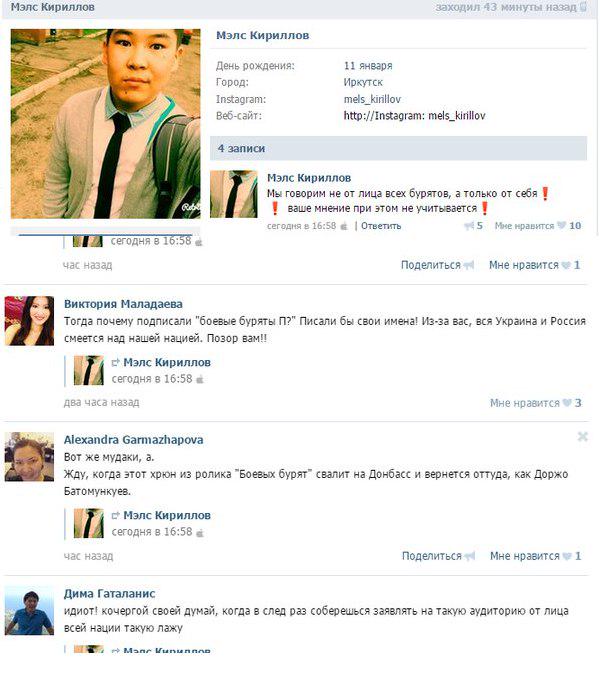Open Мэлс Кириллов's large profile photo
Screen dimensions: 600x687
(x=106, y=124)
